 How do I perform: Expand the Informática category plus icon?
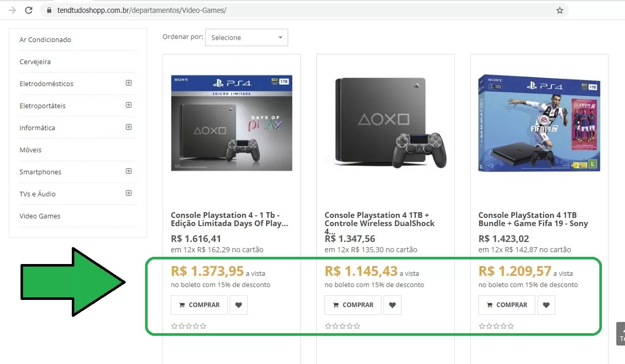(x=129, y=127)
